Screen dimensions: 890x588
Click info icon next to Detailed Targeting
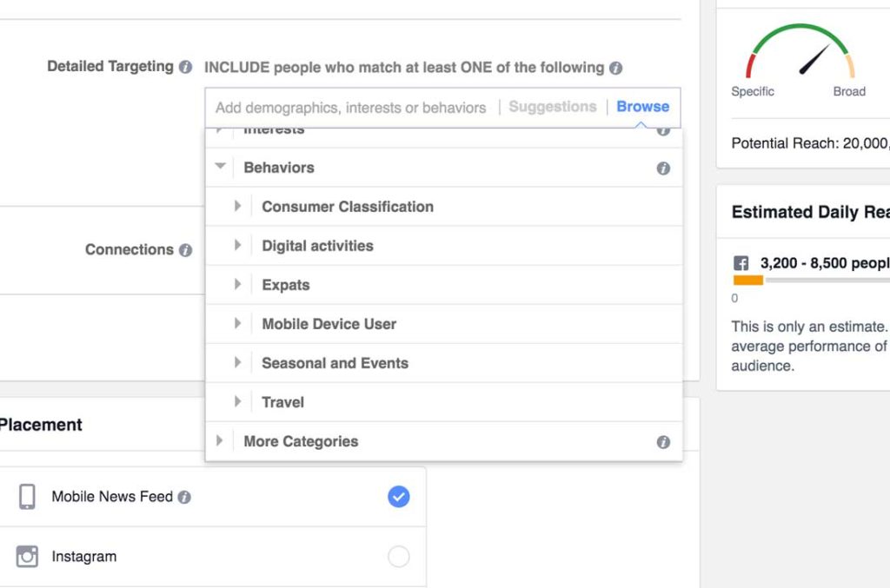(185, 67)
